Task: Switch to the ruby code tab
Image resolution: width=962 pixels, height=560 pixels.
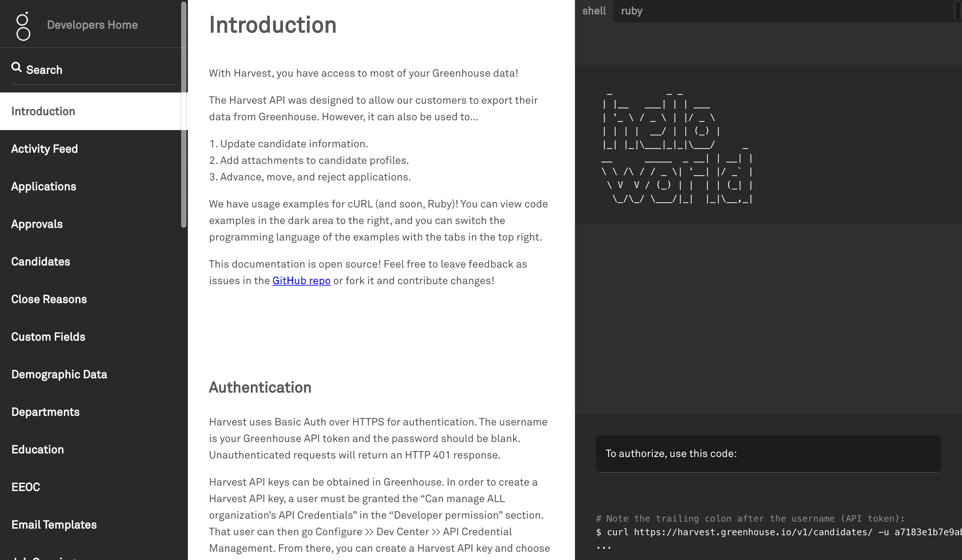Action: click(632, 11)
